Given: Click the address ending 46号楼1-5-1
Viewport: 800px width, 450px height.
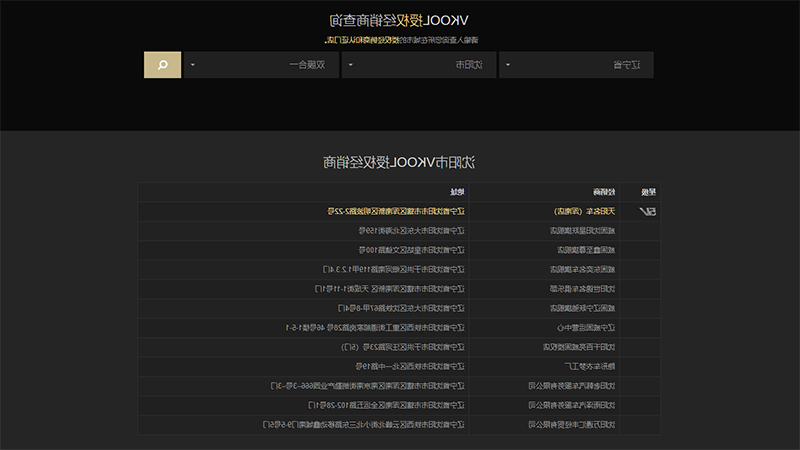Looking at the screenshot, I should pos(375,328).
